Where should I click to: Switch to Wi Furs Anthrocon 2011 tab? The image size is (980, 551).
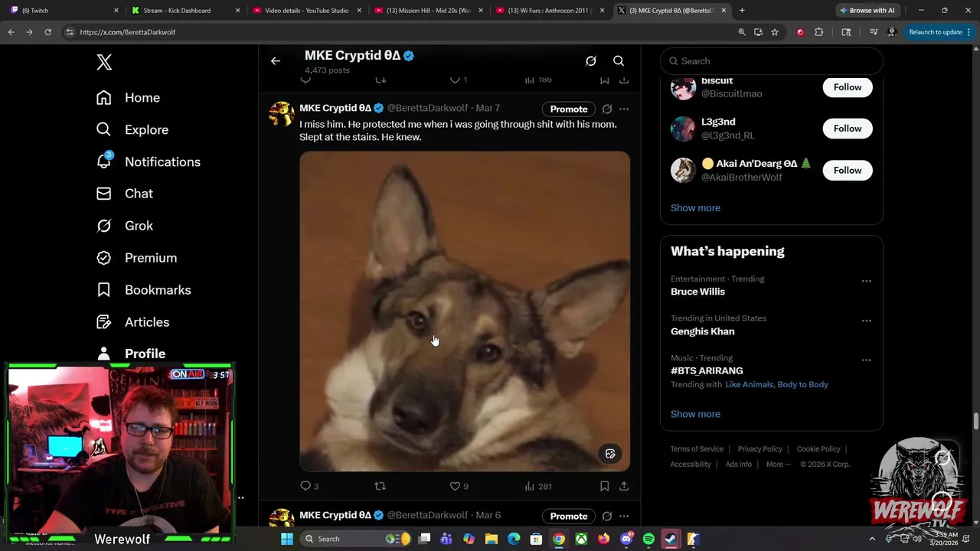[549, 11]
